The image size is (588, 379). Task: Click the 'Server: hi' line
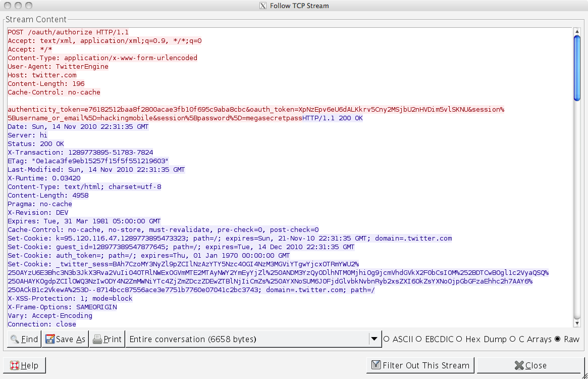click(x=27, y=135)
